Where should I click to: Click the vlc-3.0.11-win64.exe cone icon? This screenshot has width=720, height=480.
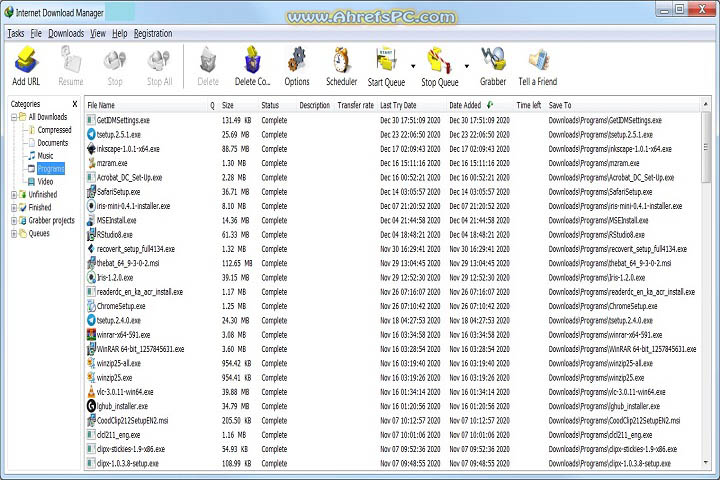[91, 392]
